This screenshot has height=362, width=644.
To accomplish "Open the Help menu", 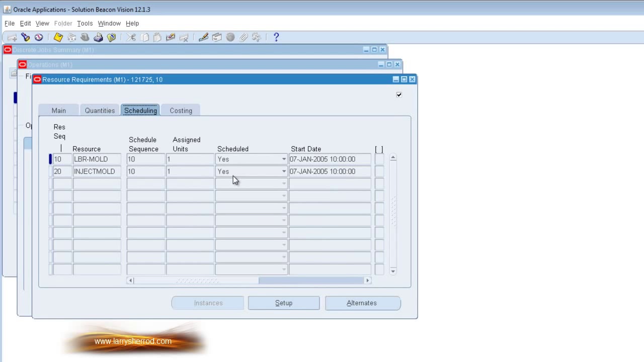I will click(x=132, y=23).
